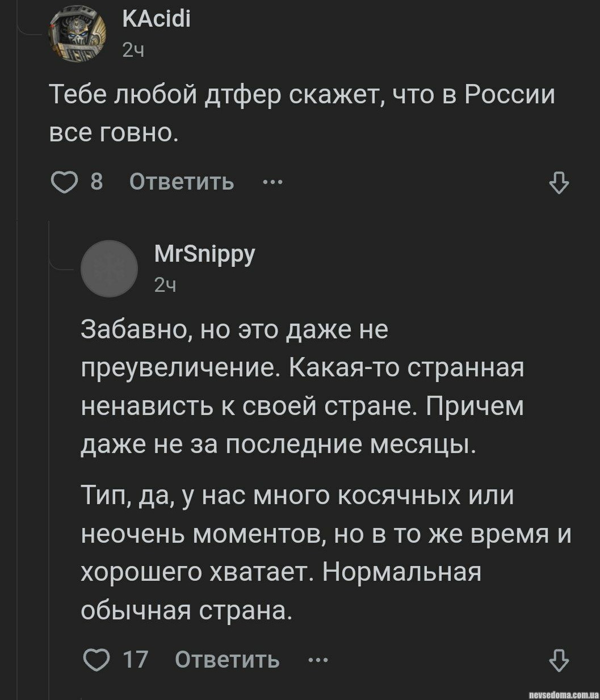Open the KAcidi username link
The height and width of the screenshot is (700, 600).
click(157, 20)
